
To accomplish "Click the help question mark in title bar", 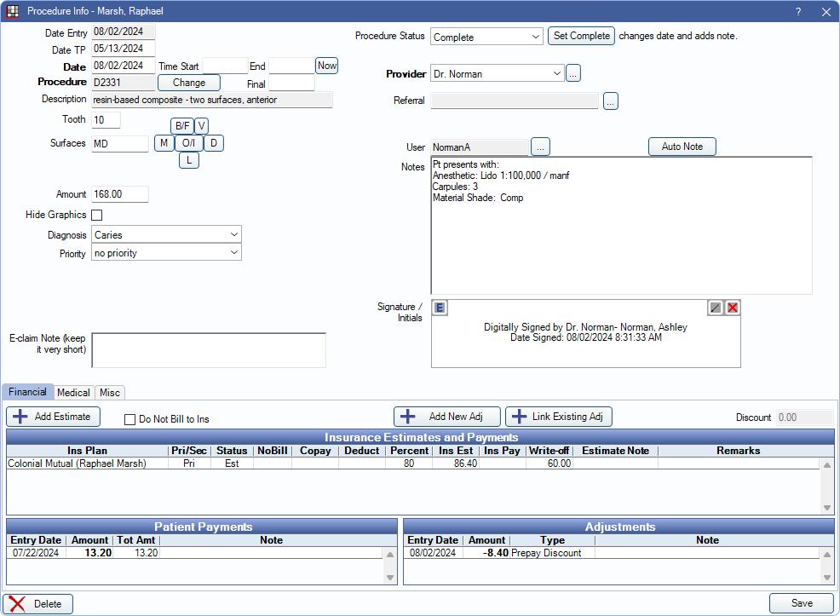I will pos(798,12).
